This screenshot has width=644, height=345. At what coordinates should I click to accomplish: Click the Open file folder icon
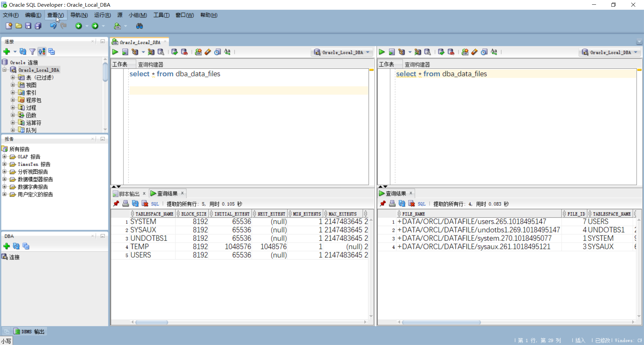pyautogui.click(x=19, y=26)
